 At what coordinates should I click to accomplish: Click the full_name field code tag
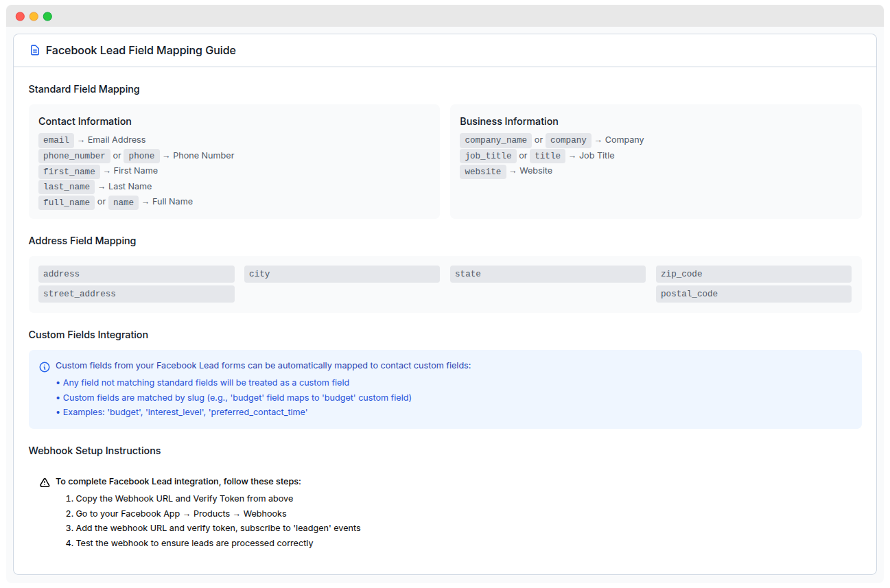pos(67,202)
